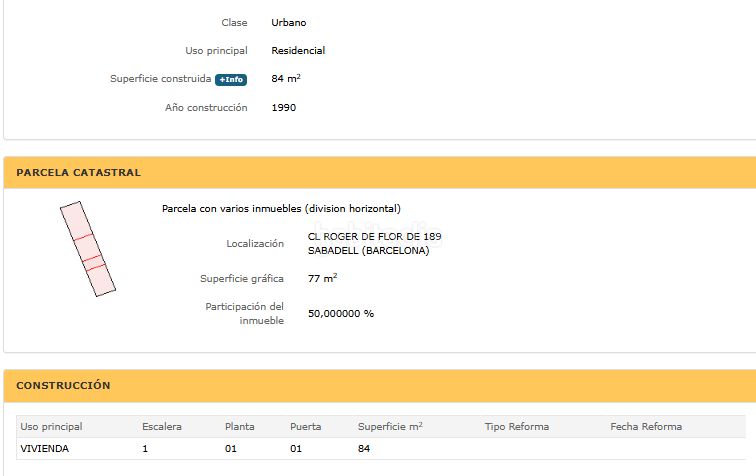
Task: Select the PARCELA CATASTRAL section header
Action: pyautogui.click(x=379, y=173)
